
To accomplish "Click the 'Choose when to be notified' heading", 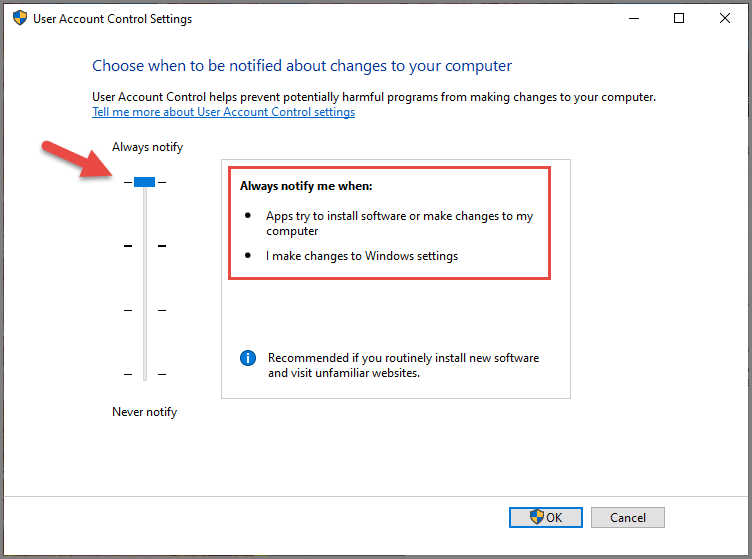I will (302, 66).
